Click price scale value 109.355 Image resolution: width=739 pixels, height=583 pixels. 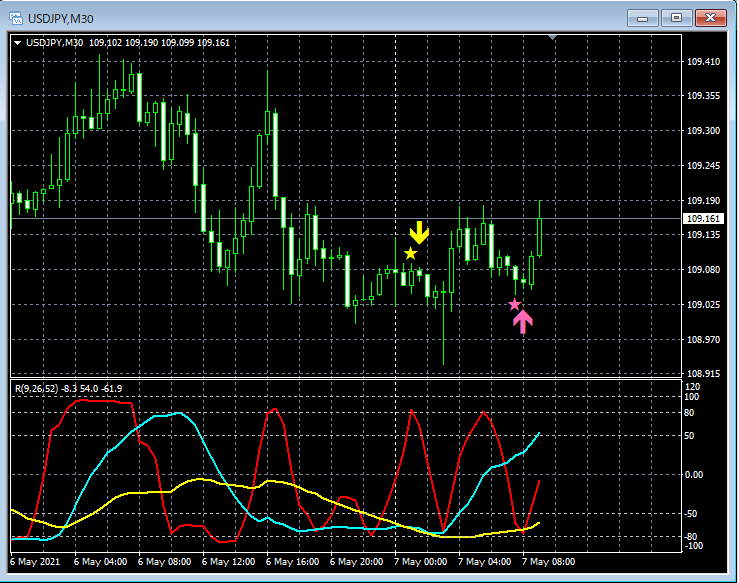click(x=703, y=96)
